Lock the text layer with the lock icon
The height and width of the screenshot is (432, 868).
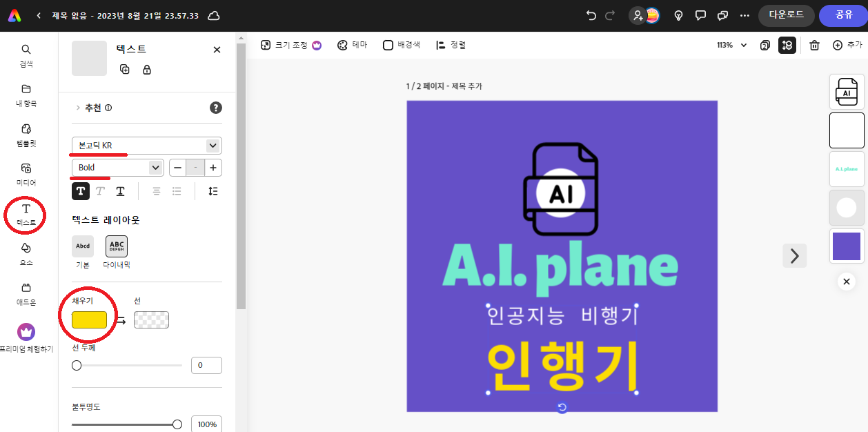click(146, 69)
